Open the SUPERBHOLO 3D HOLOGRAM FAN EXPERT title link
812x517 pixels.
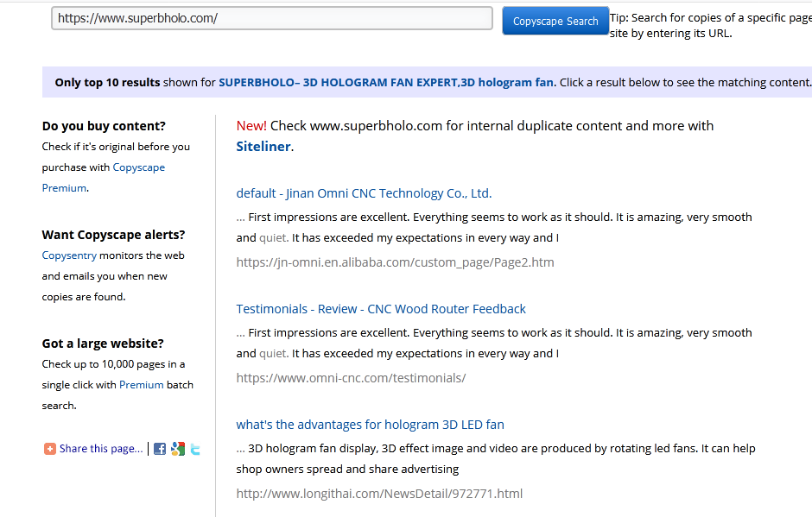pyautogui.click(x=386, y=82)
